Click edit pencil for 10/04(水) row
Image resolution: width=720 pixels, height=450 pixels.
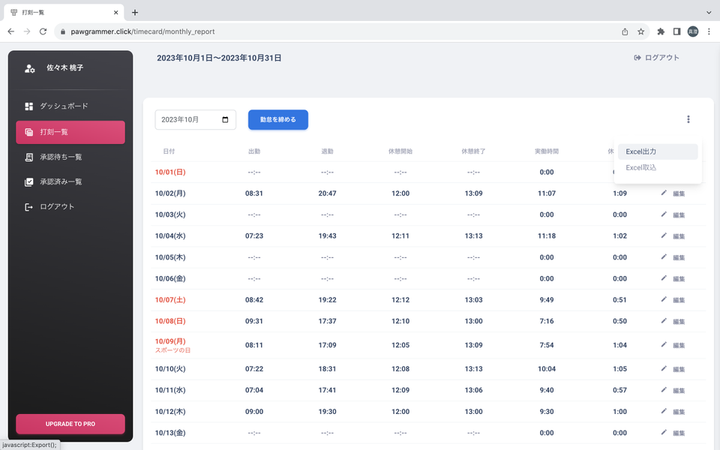click(664, 235)
